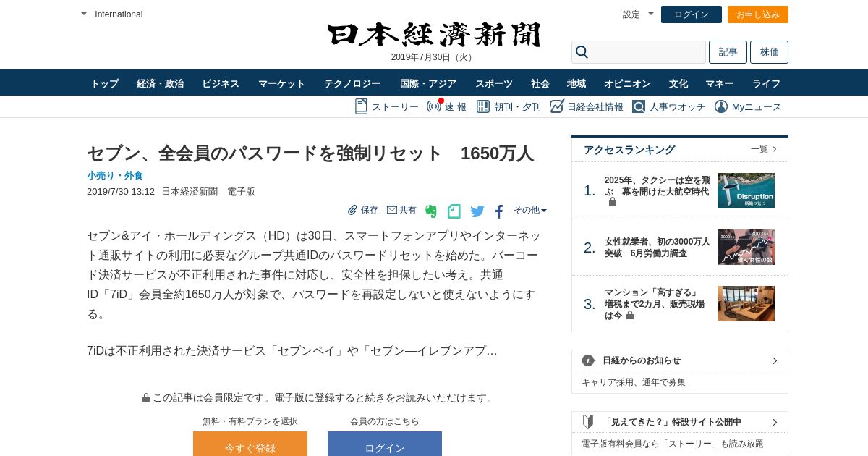
Task: Click the orange 今すぐ登録 button
Action: 250,444
